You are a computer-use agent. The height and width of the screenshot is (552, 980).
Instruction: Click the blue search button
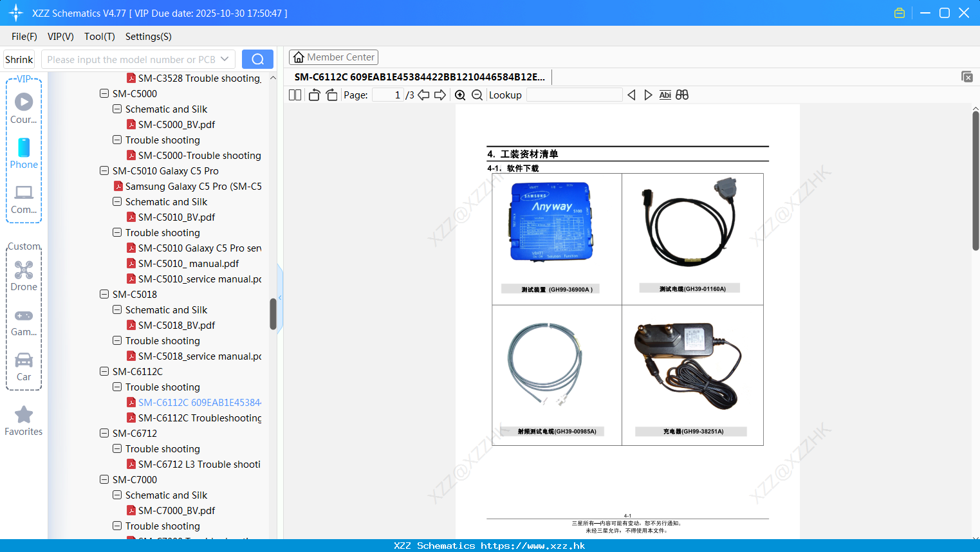[257, 59]
